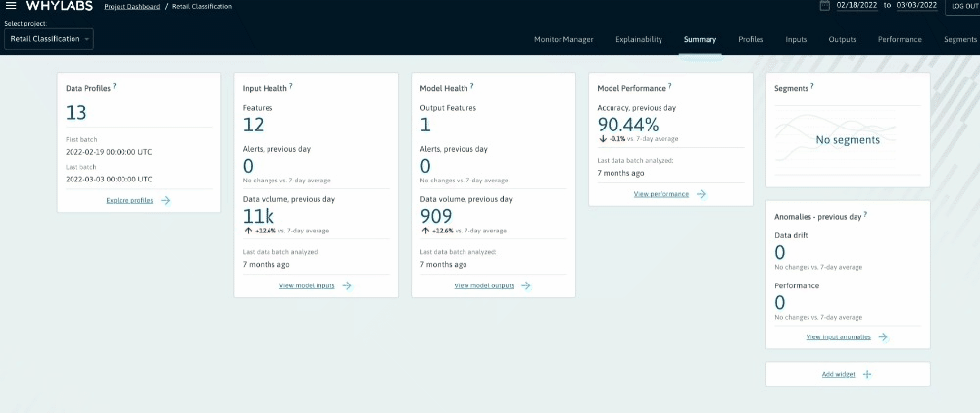
Task: Click the end date 03/03/2022 field
Action: click(x=916, y=5)
